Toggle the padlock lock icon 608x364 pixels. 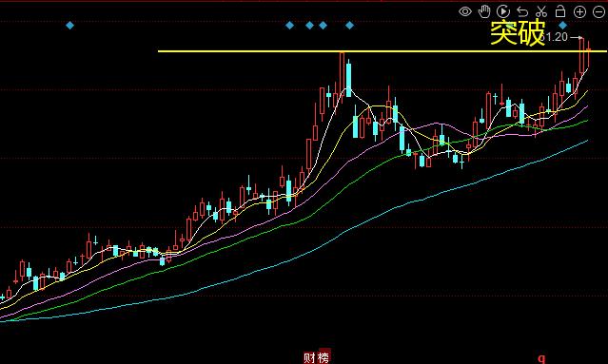pyautogui.click(x=560, y=11)
